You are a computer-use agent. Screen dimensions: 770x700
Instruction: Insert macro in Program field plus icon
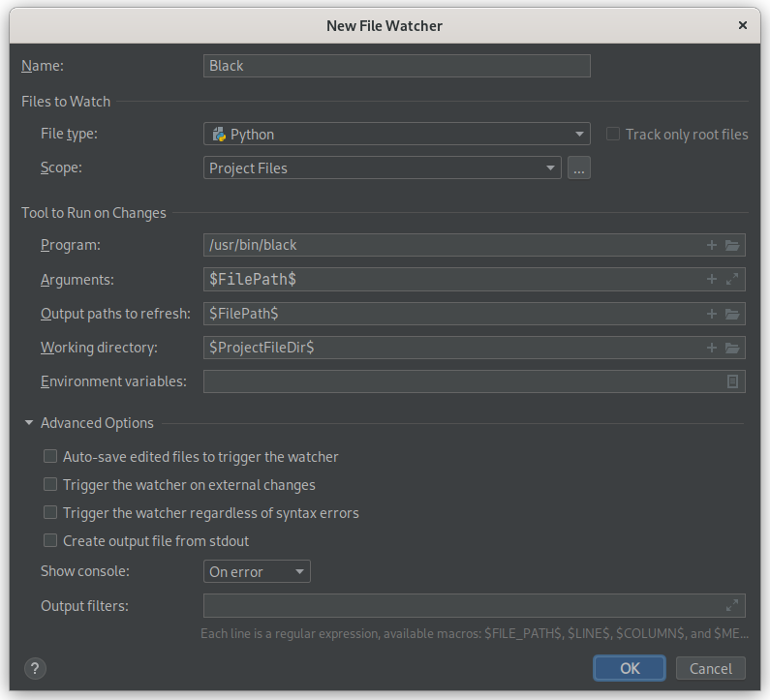tap(712, 245)
